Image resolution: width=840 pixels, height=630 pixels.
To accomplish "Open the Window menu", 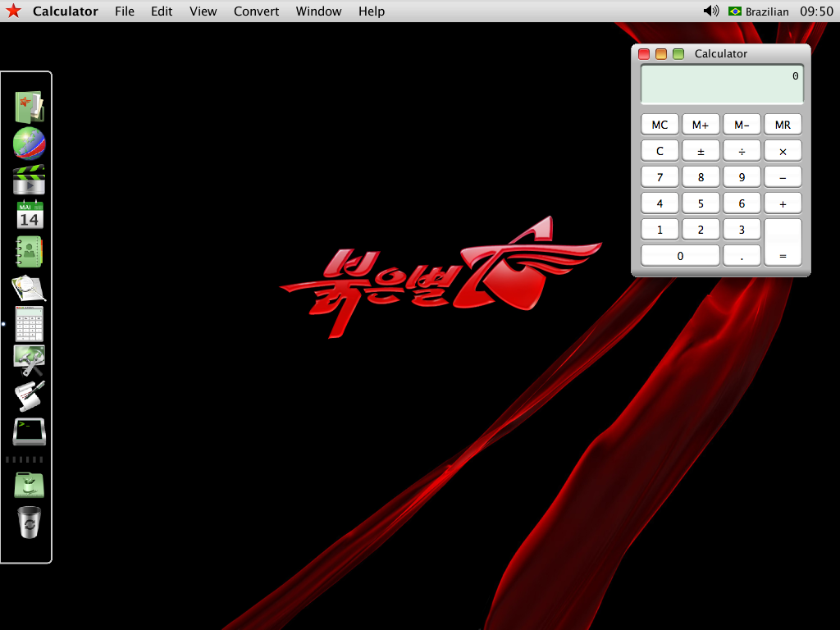I will click(x=318, y=11).
